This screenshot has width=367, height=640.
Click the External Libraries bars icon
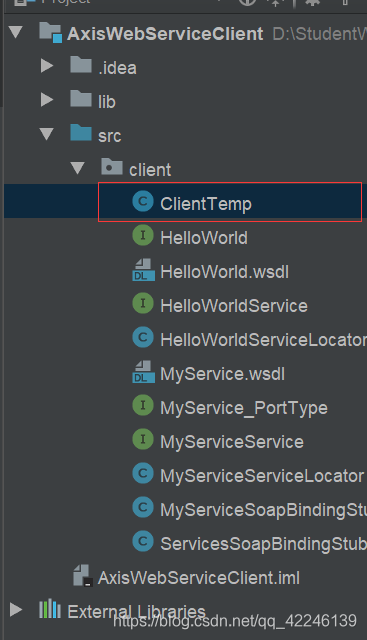click(x=50, y=609)
